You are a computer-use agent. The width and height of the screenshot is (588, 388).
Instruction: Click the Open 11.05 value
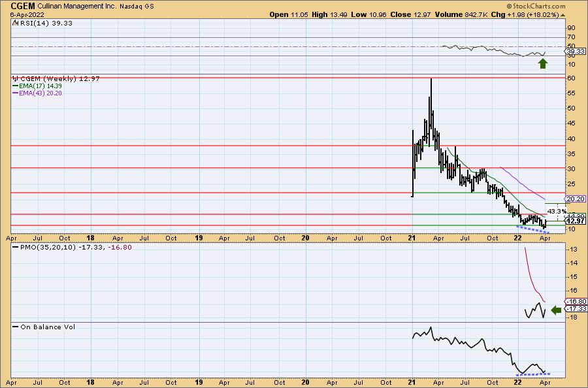click(x=289, y=14)
